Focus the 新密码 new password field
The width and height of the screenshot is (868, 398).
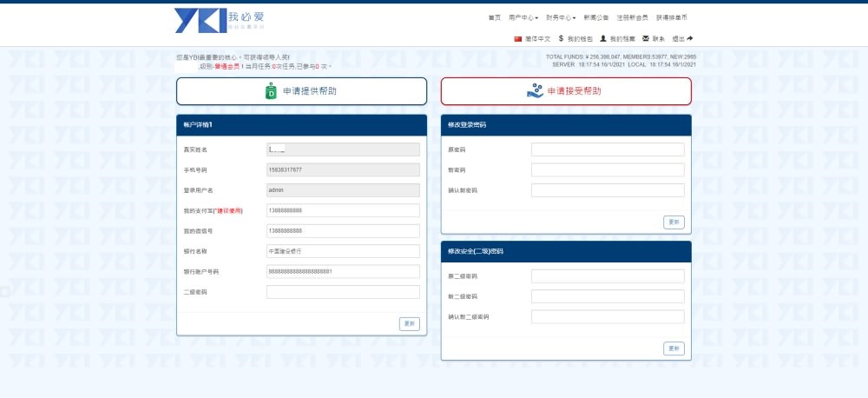[x=608, y=170]
